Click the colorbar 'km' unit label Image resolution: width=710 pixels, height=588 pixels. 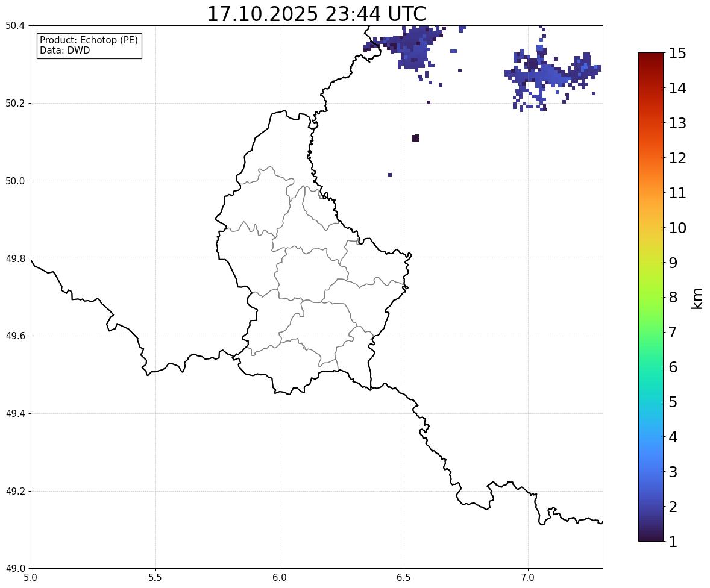pos(697,298)
